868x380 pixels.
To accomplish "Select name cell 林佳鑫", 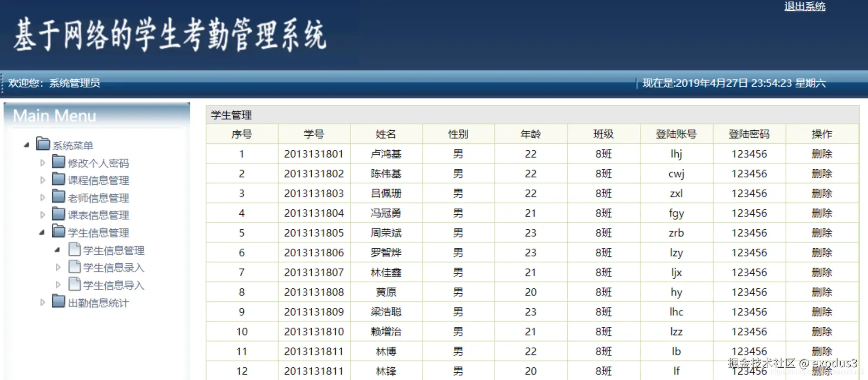I will pos(386,272).
